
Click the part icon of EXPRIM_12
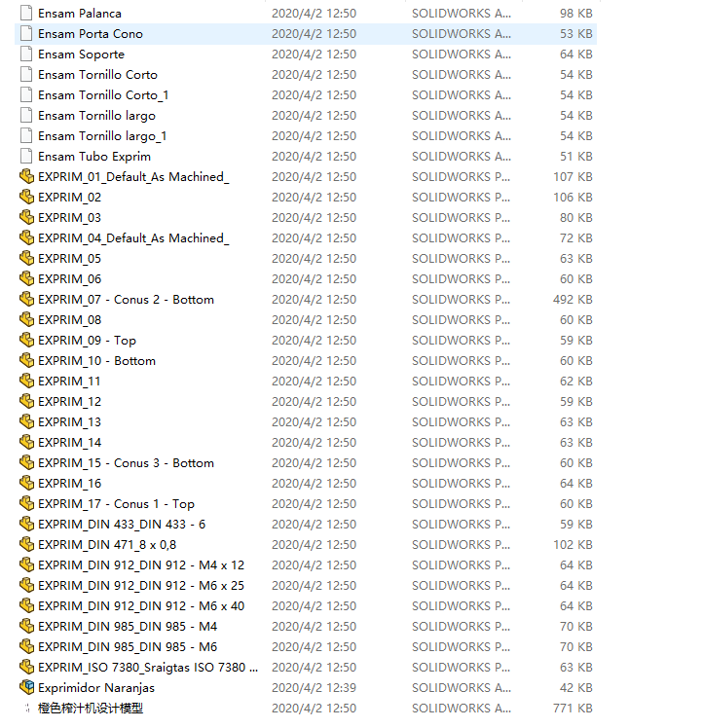pos(26,401)
